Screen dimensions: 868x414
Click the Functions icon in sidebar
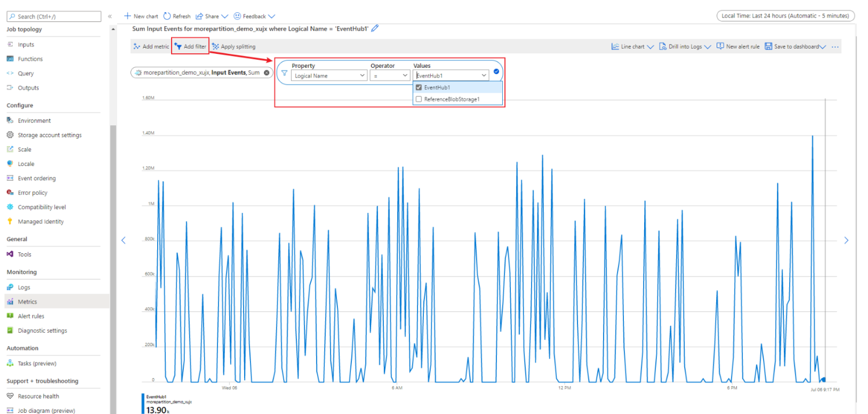(10, 59)
